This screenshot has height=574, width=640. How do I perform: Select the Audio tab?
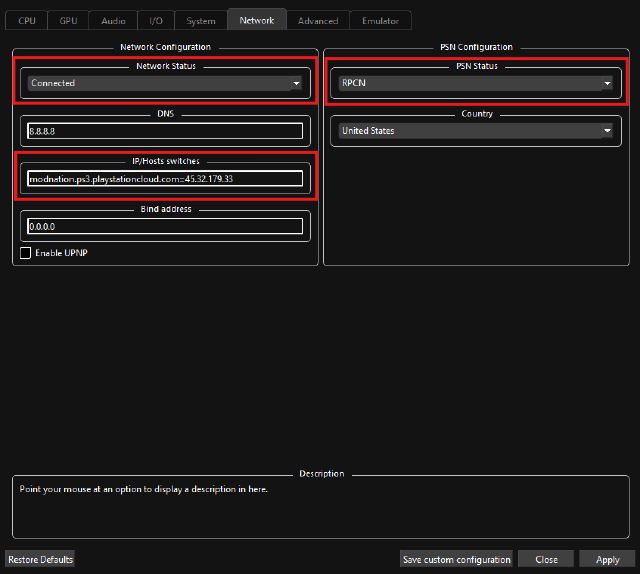pyautogui.click(x=113, y=20)
